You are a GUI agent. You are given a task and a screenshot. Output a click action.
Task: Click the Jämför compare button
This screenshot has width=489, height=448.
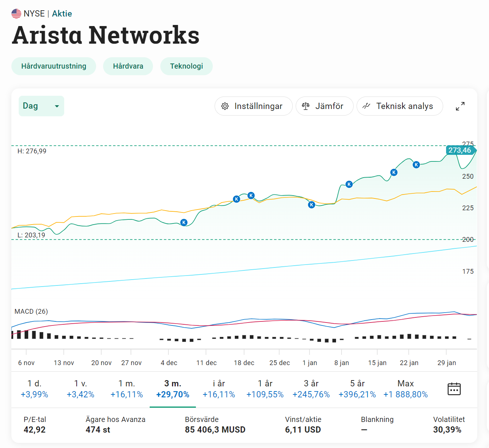tap(324, 106)
